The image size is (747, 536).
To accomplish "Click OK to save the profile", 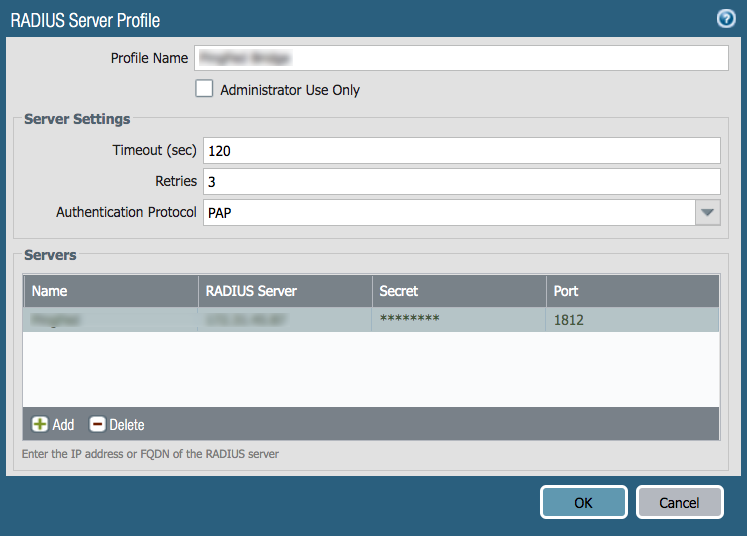I will 584,502.
